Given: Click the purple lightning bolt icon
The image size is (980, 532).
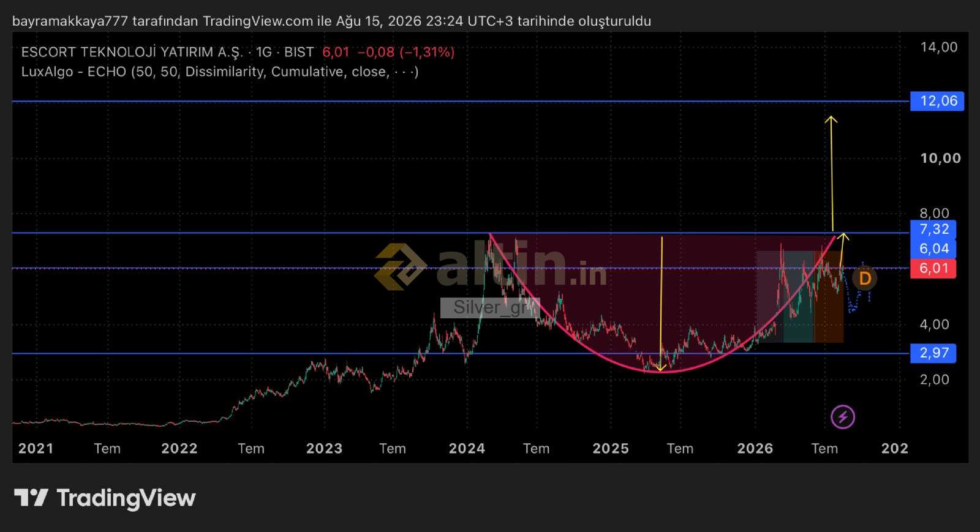Looking at the screenshot, I should tap(843, 417).
